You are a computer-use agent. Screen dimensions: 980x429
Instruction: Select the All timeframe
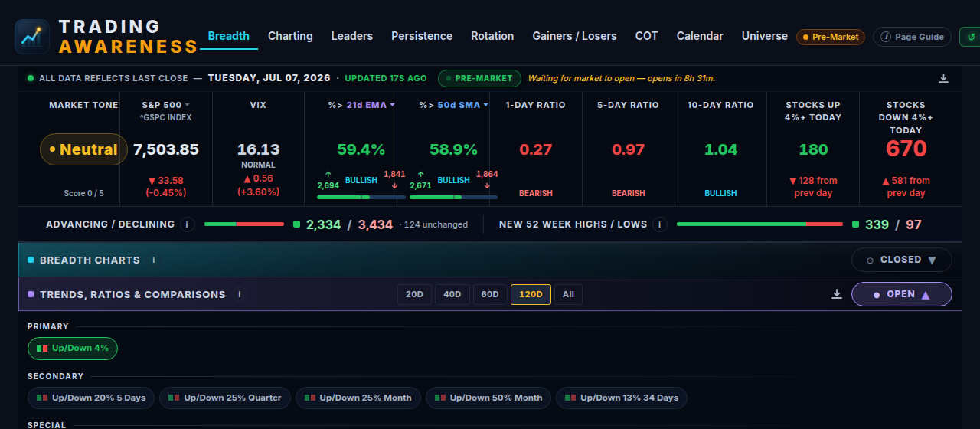568,294
